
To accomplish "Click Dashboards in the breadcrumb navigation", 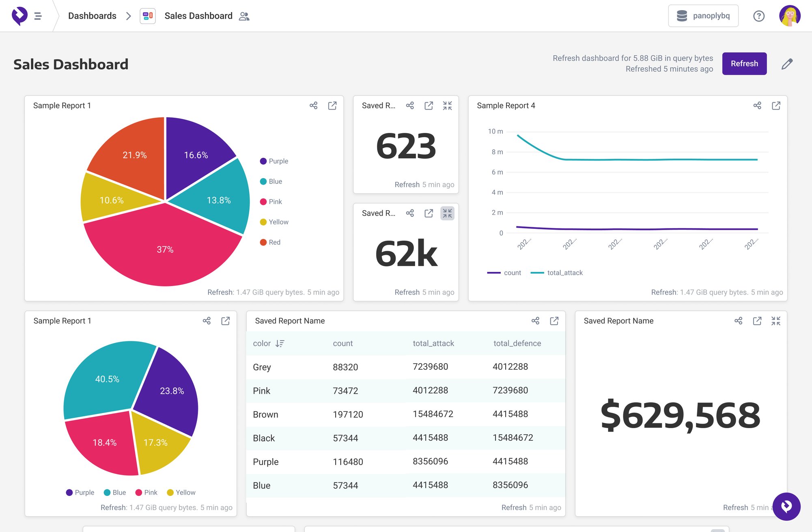I will coord(92,15).
